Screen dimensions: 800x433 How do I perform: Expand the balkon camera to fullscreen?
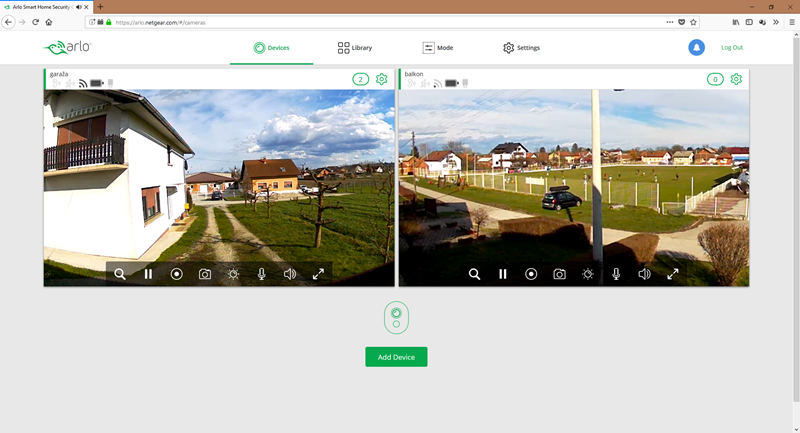click(x=673, y=274)
